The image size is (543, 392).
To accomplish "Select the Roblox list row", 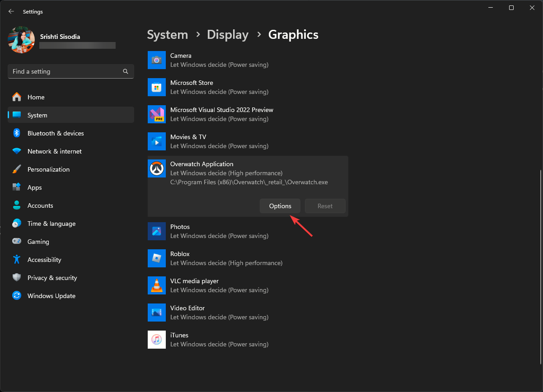I will (x=248, y=258).
